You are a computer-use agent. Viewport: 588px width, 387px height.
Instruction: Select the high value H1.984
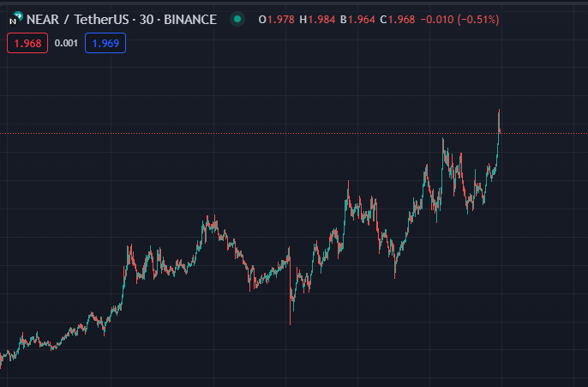click(317, 20)
